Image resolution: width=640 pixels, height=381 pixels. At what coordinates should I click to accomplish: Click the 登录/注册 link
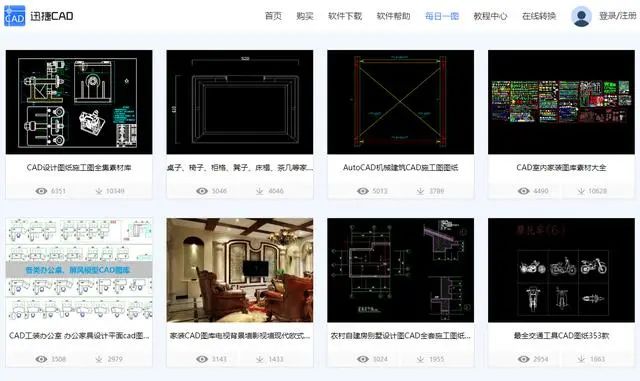point(618,16)
